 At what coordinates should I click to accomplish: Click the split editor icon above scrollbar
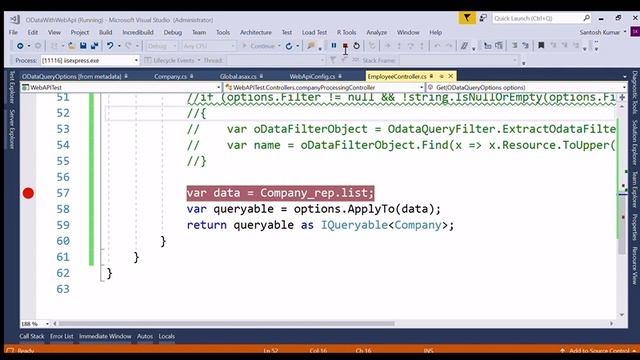coord(622,98)
